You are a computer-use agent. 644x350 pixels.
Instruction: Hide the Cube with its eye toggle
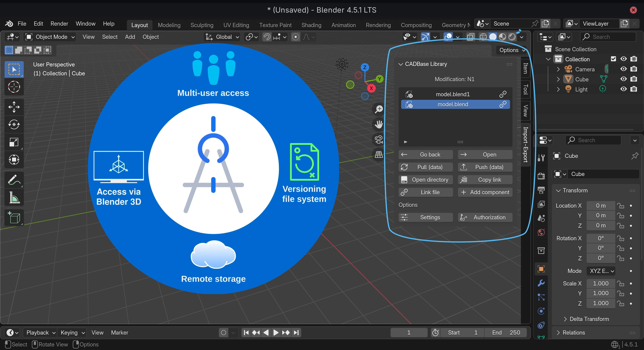[623, 79]
